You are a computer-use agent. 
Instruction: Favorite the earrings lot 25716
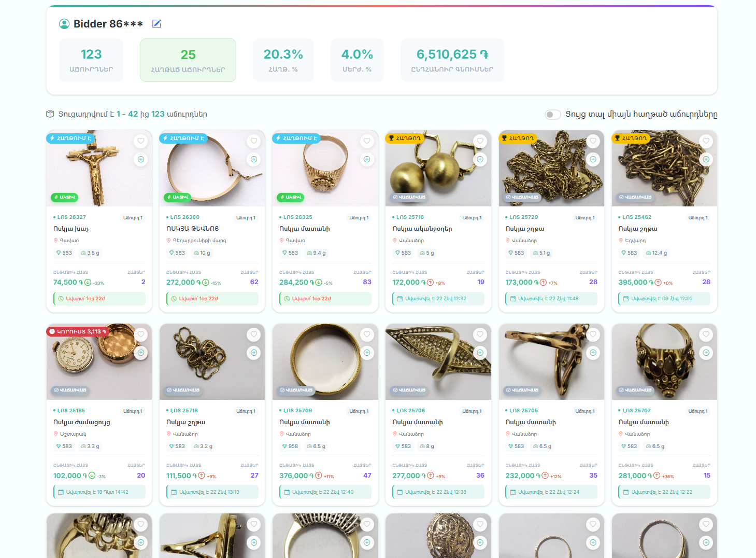click(480, 141)
